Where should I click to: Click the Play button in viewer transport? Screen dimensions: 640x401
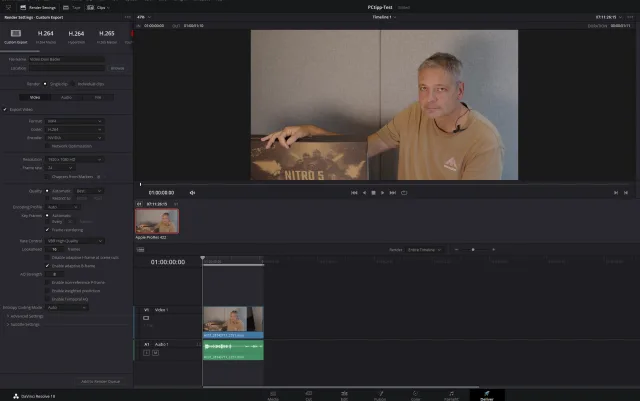(x=383, y=193)
